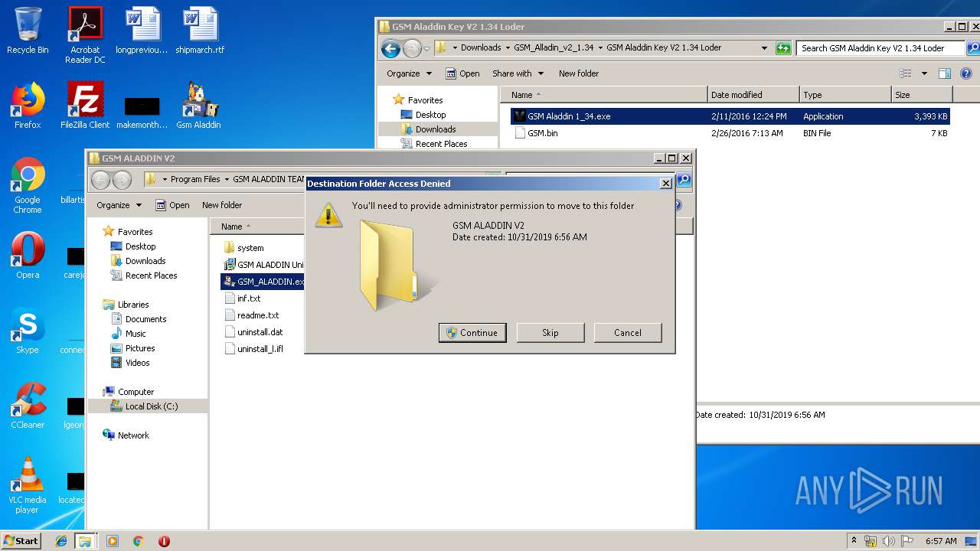Click the clock showing 6:57 AM
This screenshot has height=551, width=980.
point(941,541)
